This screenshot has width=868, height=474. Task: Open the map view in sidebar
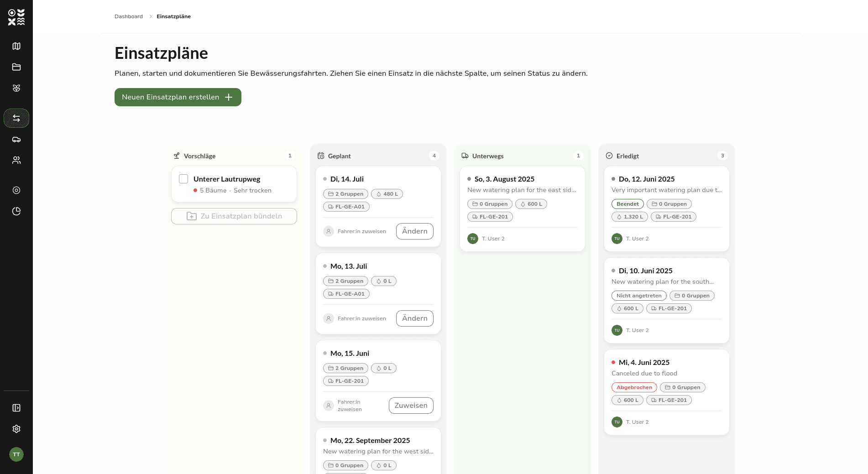16,46
